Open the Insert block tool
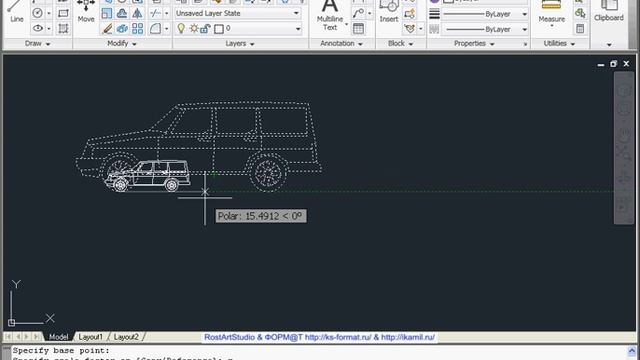 [x=389, y=11]
